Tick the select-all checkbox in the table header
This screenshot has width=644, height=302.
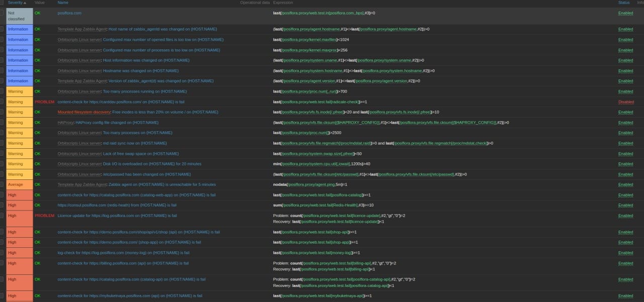click(x=2, y=3)
